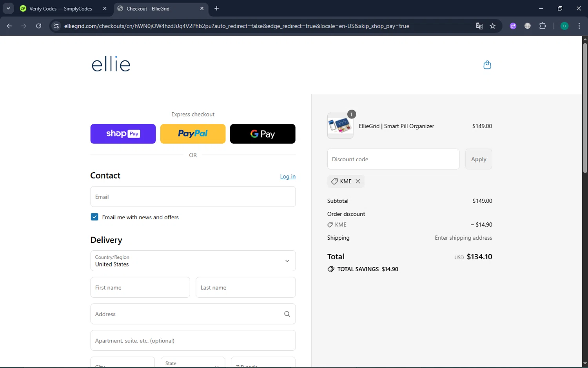This screenshot has height=368, width=588.
Task: Pay with Shop Pay button
Action: coord(123,134)
